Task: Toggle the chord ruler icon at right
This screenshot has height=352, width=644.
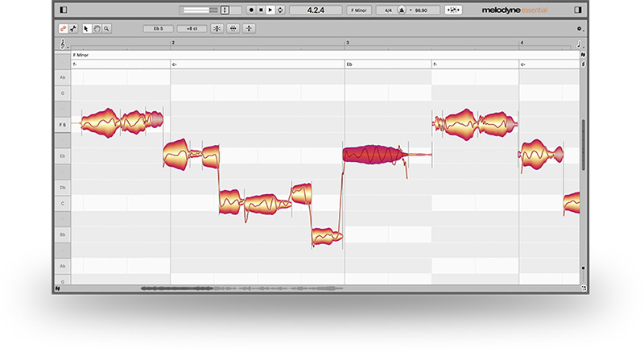Action: 583,64
